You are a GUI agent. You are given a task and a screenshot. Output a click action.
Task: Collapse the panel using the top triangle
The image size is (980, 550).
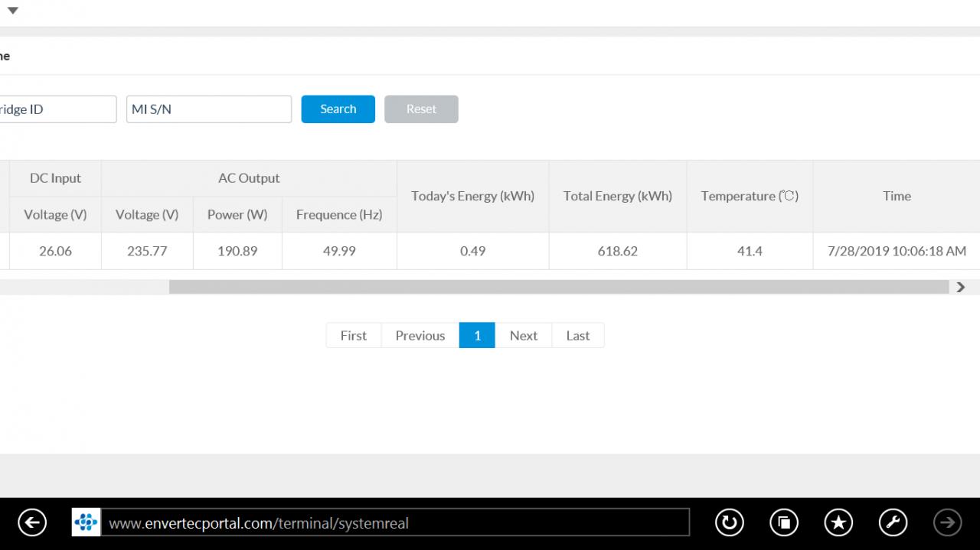click(x=12, y=11)
